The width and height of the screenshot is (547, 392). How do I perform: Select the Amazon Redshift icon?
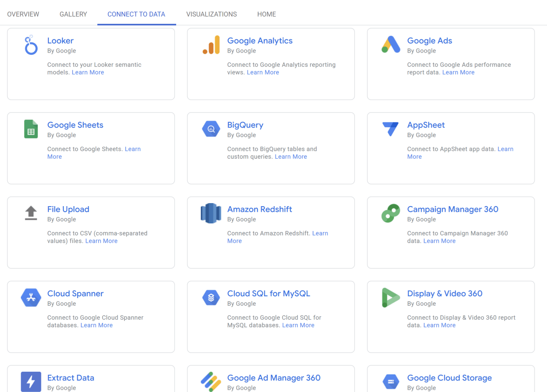pyautogui.click(x=211, y=213)
